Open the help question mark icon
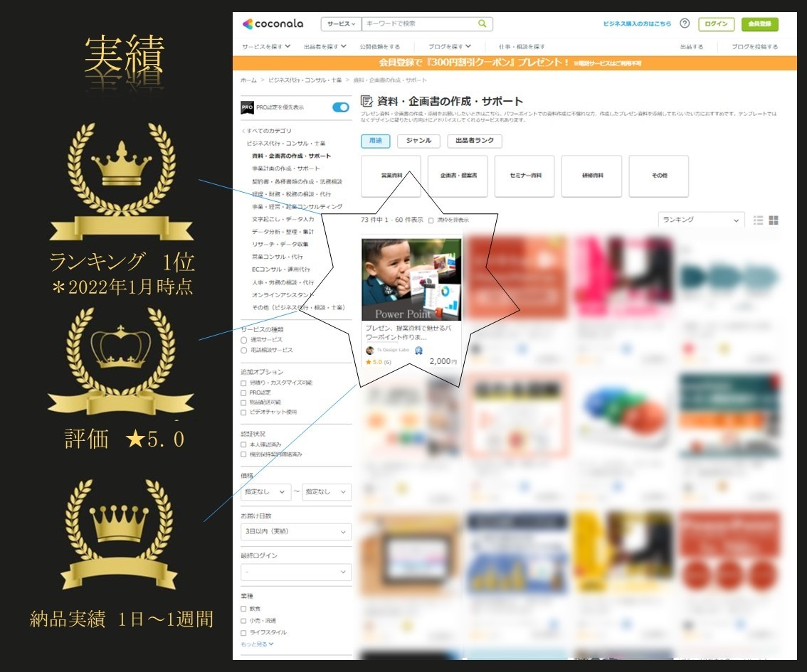807x672 pixels. tap(685, 23)
